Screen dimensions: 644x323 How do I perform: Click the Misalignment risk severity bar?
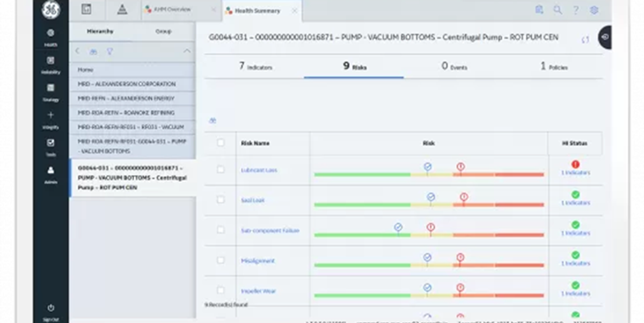(429, 264)
